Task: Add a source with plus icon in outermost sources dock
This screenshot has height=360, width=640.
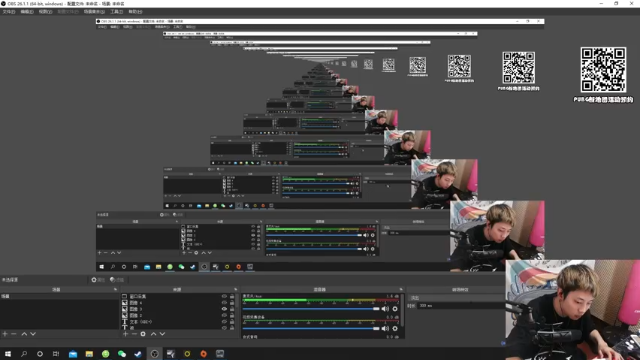Action: [x=125, y=334]
